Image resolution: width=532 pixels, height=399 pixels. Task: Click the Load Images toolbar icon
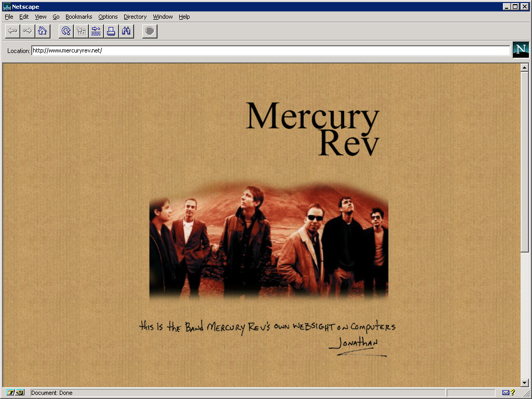coord(81,31)
